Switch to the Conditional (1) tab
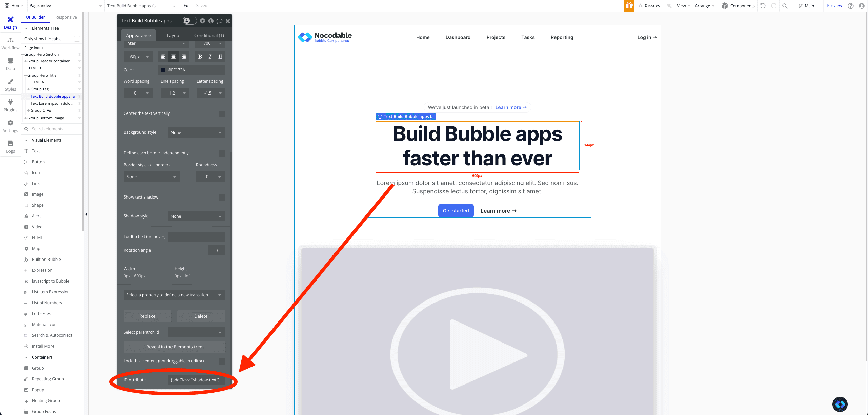 (209, 35)
